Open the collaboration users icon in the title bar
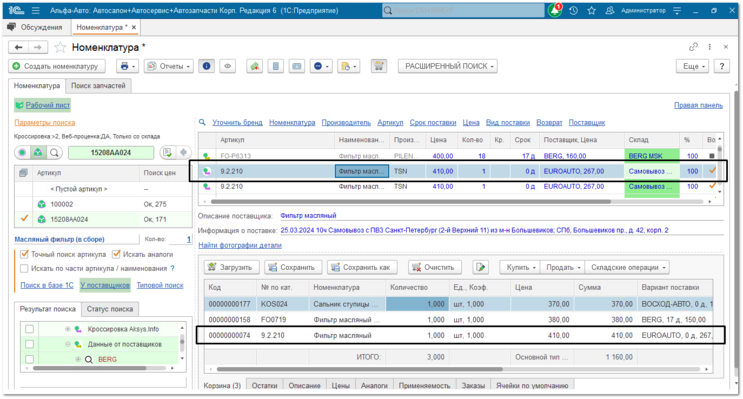The height and width of the screenshot is (399, 743). [x=610, y=10]
